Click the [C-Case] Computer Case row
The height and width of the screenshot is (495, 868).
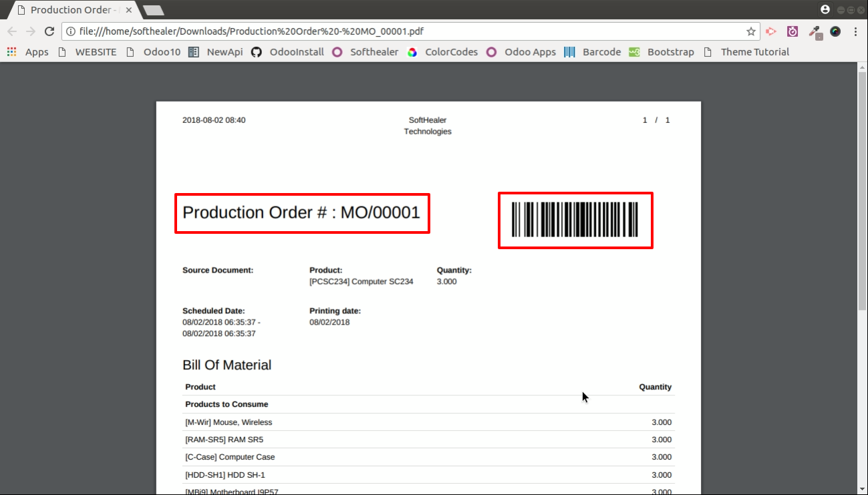(428, 457)
